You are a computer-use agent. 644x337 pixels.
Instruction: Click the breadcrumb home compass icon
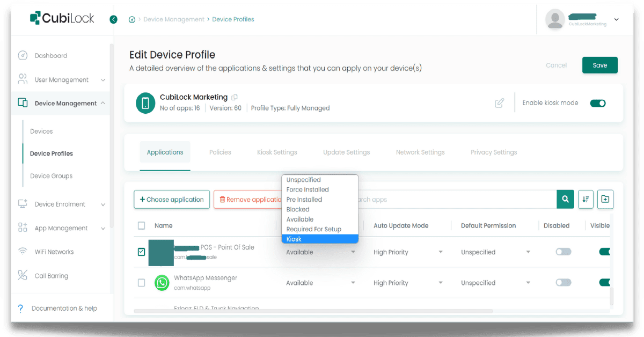[x=132, y=19]
